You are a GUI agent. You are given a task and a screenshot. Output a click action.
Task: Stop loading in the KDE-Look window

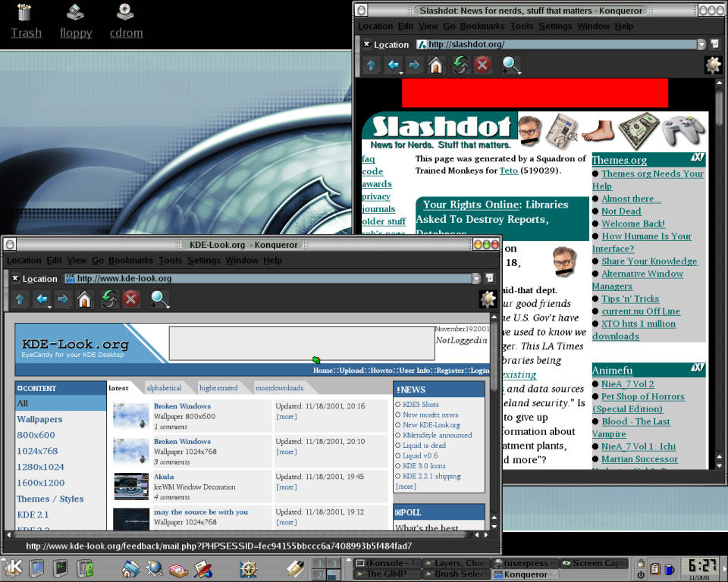click(131, 300)
